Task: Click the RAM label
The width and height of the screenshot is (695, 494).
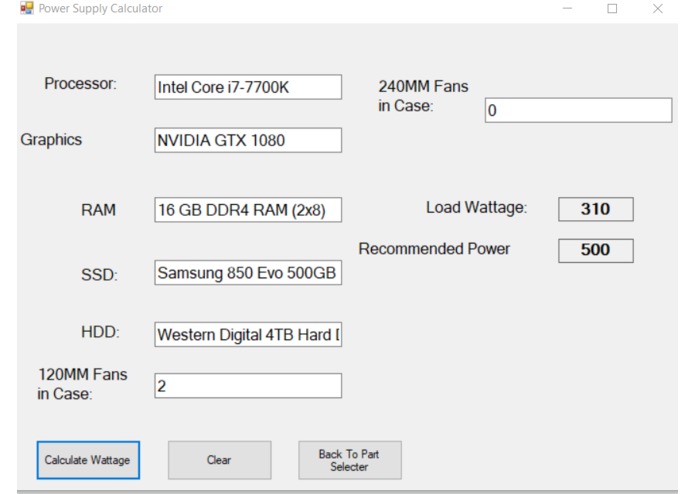Action: pos(98,210)
